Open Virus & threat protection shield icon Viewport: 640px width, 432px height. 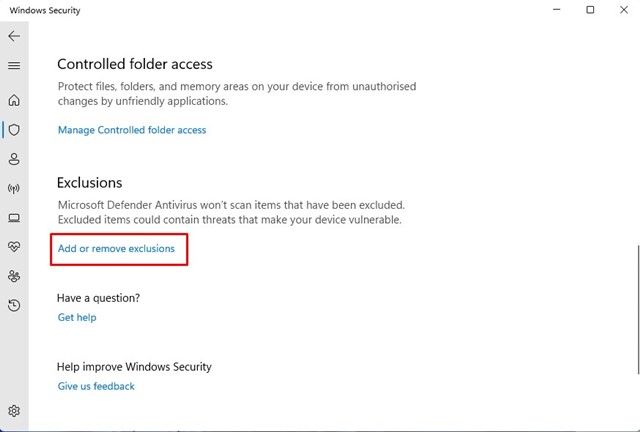pyautogui.click(x=14, y=130)
